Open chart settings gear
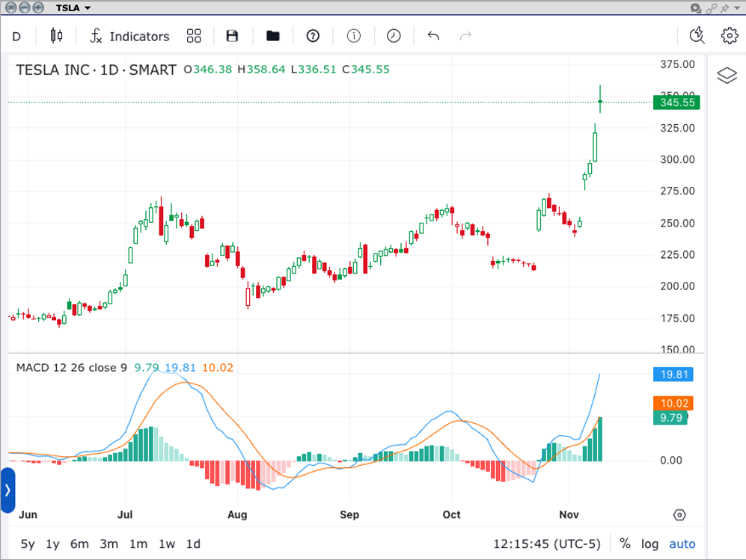The image size is (746, 560). (730, 36)
